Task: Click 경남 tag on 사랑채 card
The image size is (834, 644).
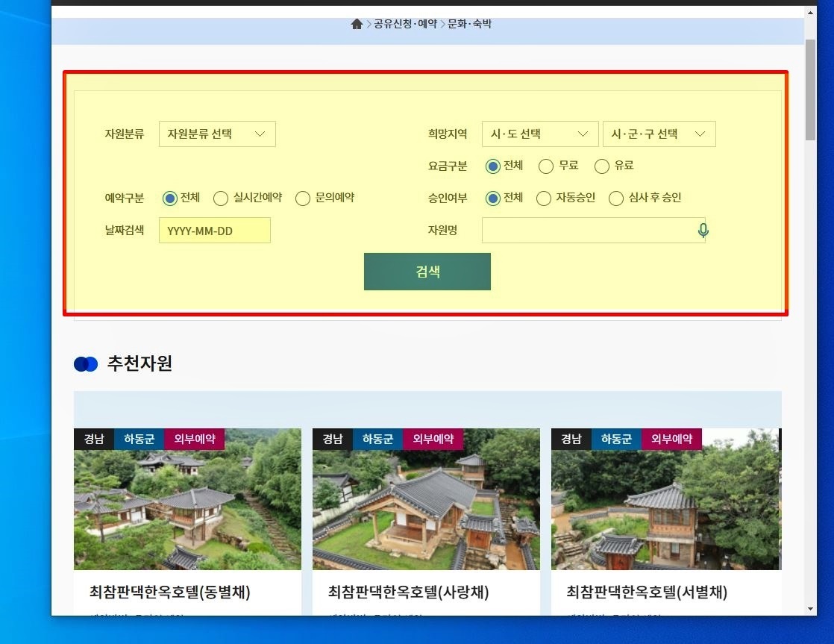Action: 333,439
